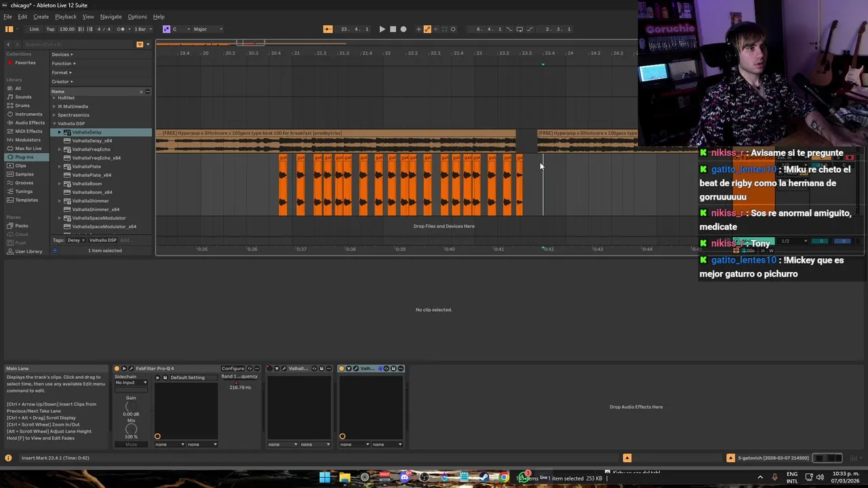The width and height of the screenshot is (868, 488).
Task: Click the Play button in the transport
Action: 382,29
